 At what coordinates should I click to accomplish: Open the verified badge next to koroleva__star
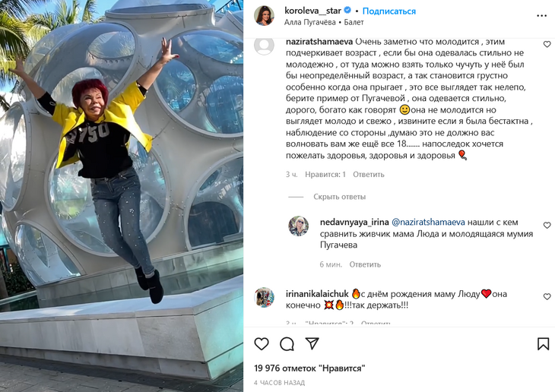point(347,11)
